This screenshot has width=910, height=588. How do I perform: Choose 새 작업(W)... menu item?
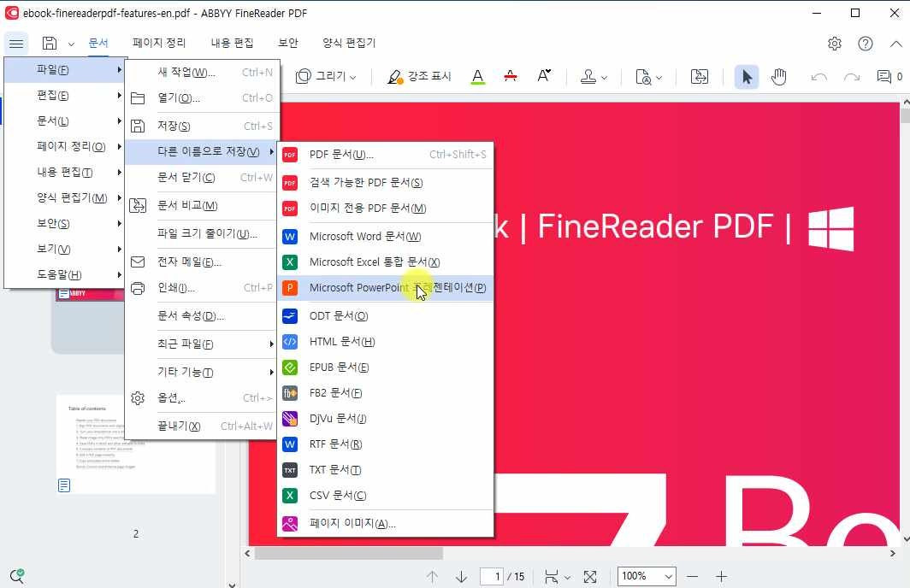(201, 73)
